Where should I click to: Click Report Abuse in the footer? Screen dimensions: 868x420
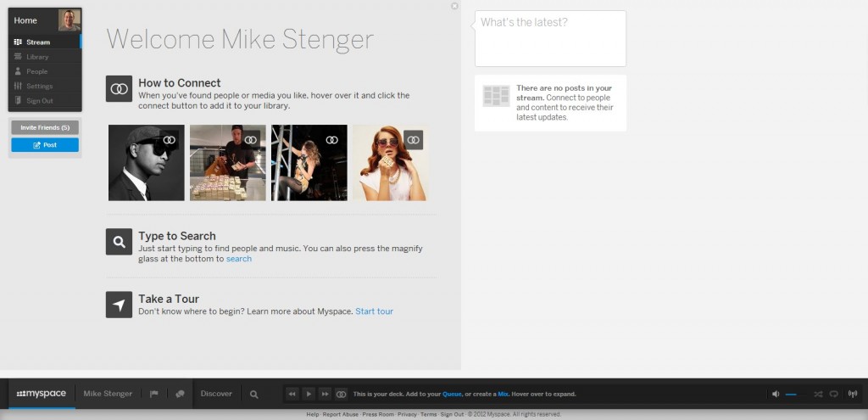[x=341, y=414]
